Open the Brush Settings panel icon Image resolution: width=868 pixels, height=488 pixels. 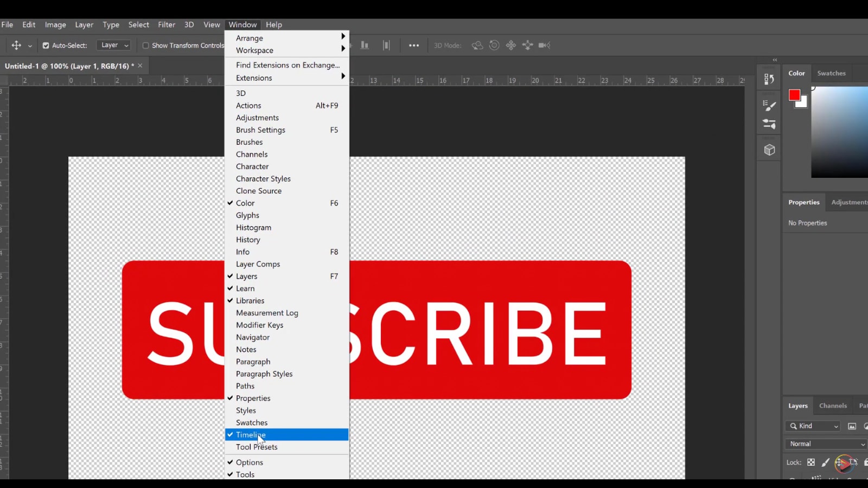(x=769, y=105)
